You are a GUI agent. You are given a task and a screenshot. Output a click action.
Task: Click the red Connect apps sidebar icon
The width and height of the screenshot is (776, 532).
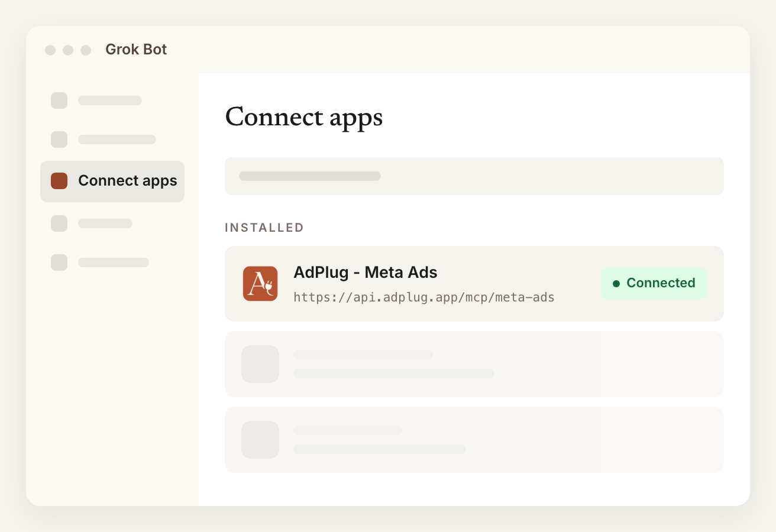[59, 181]
